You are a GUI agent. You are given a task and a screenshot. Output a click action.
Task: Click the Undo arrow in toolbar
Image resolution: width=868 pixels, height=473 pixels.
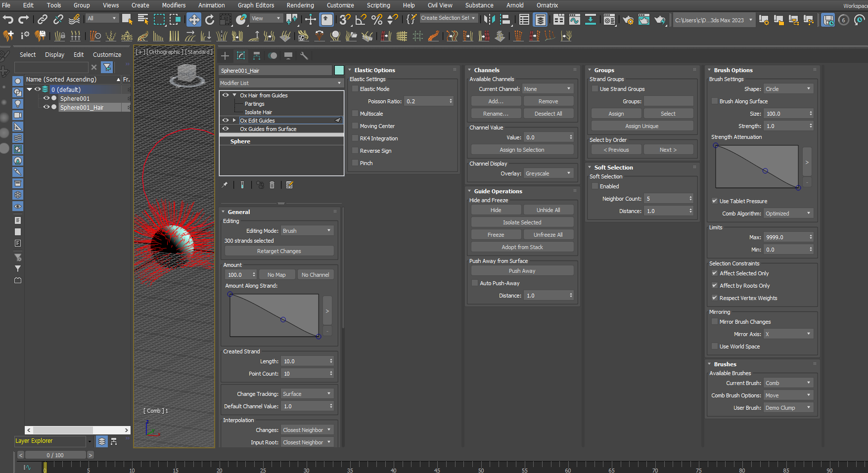point(8,19)
